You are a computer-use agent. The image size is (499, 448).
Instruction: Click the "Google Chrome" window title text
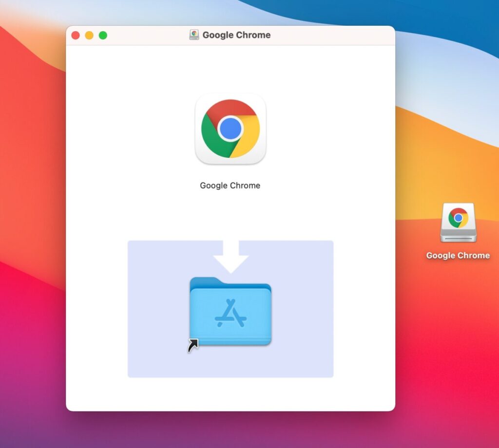[236, 35]
